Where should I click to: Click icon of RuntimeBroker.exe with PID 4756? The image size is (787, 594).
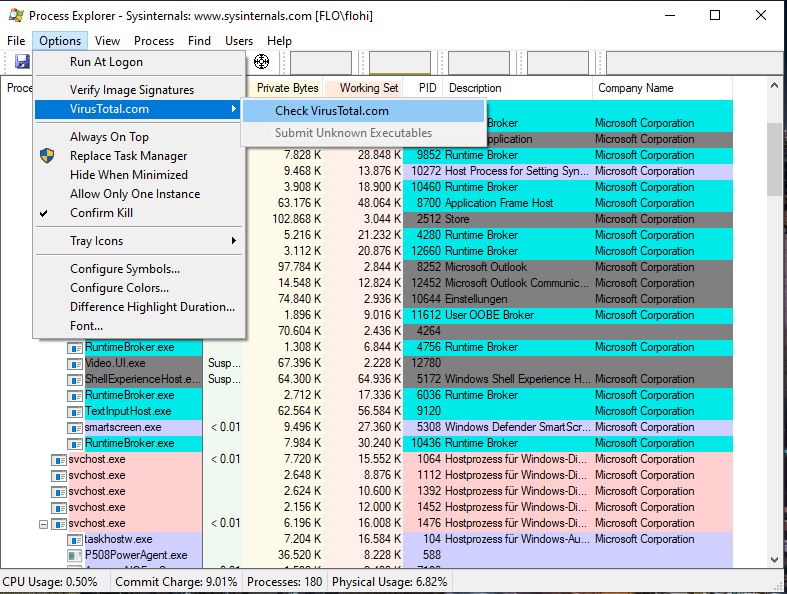click(x=75, y=347)
